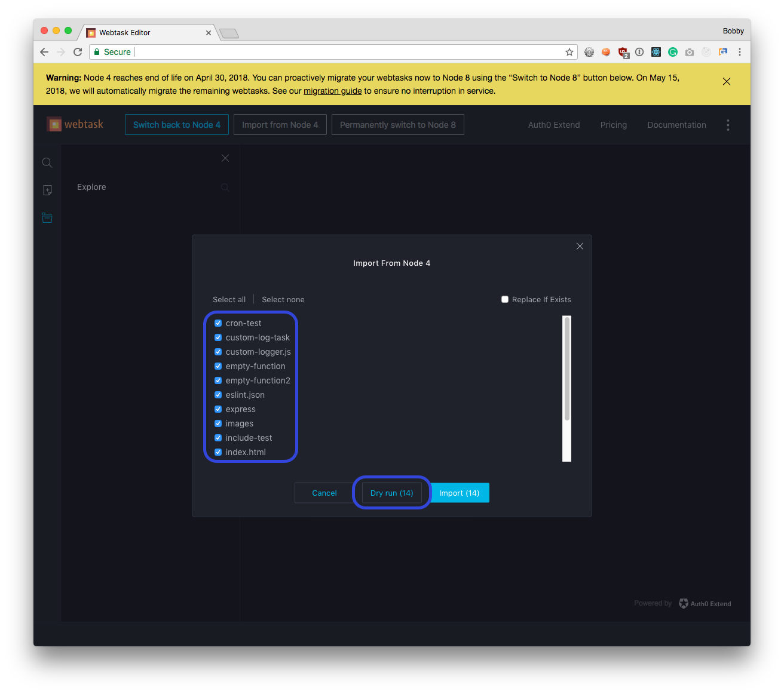Click the Cancel button

coord(324,493)
